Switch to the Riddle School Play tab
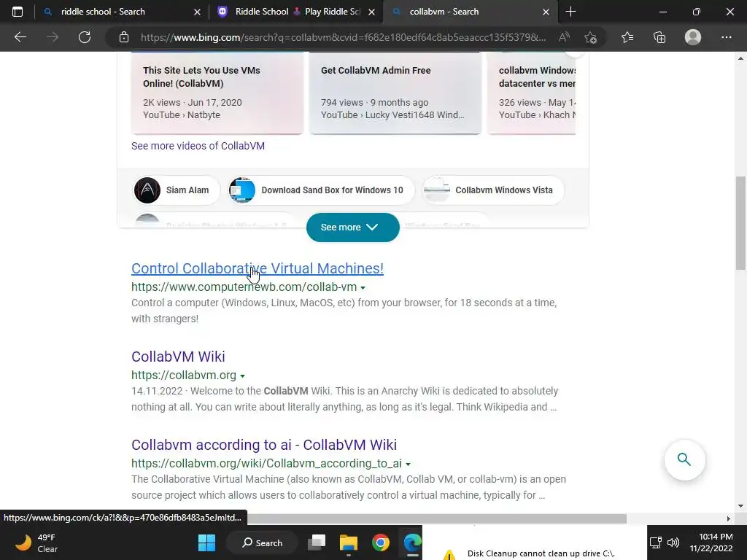 296,12
